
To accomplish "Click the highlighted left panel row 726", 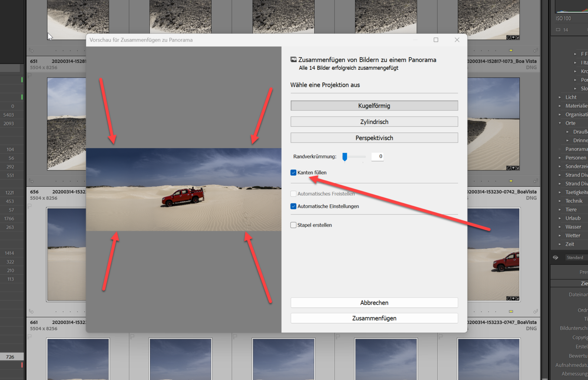I will pyautogui.click(x=12, y=357).
